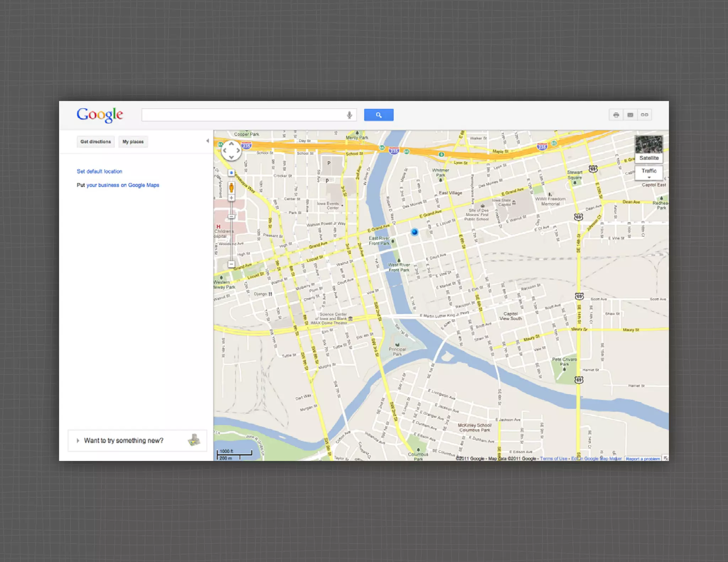Pan the map up with arrow
This screenshot has width=728, height=562.
[231, 144]
